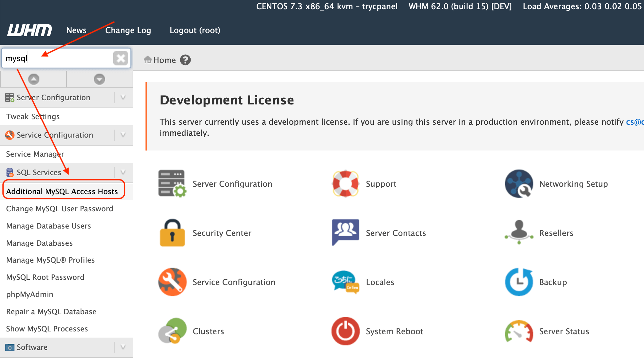This screenshot has width=644, height=360.
Task: Expand the Software sidebar section
Action: click(123, 347)
